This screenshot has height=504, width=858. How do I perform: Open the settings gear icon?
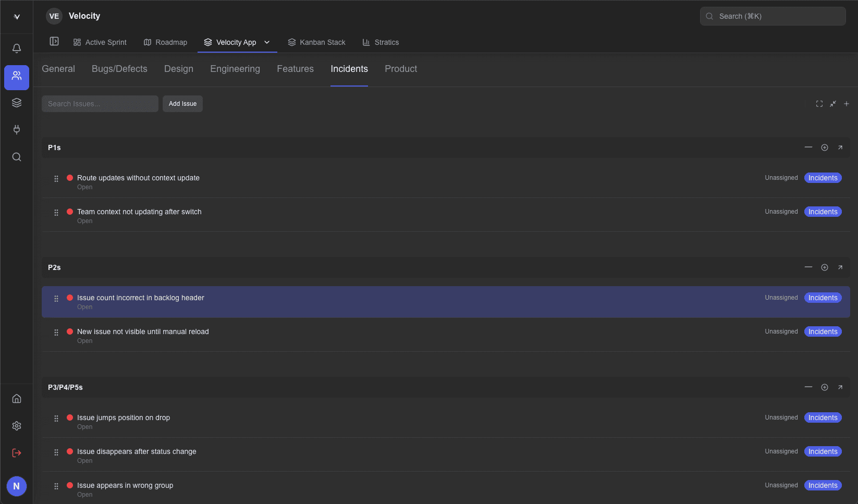point(17,426)
